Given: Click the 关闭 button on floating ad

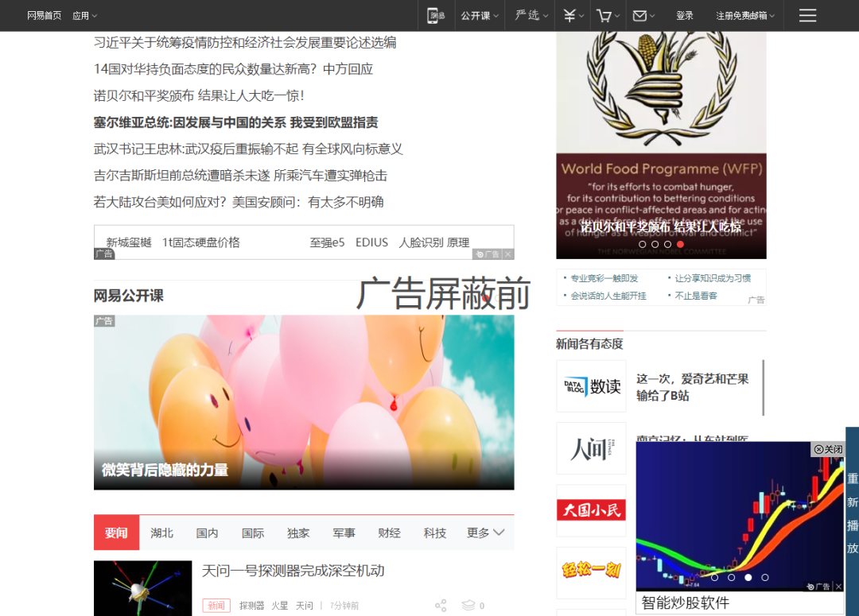Looking at the screenshot, I should point(828,449).
